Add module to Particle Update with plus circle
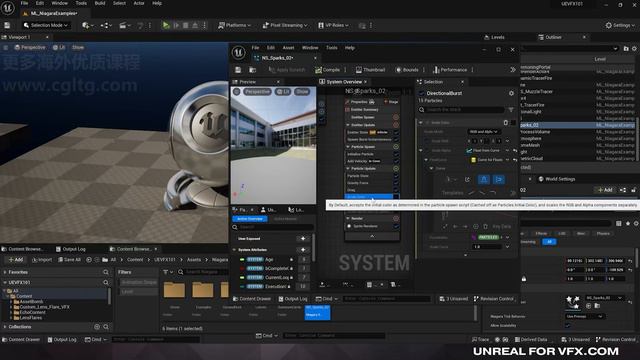The width and height of the screenshot is (640, 360). [x=396, y=168]
